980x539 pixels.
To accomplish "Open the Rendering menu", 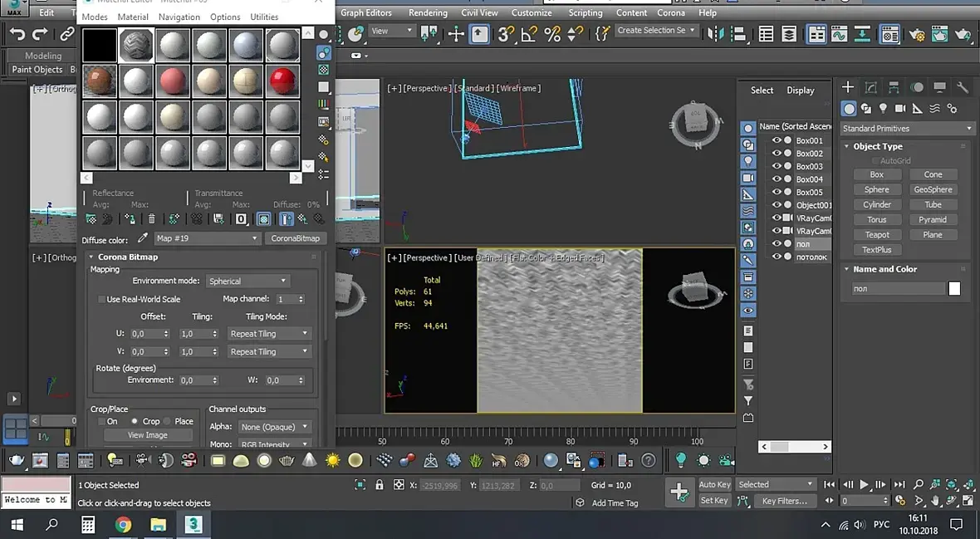I will [x=427, y=12].
